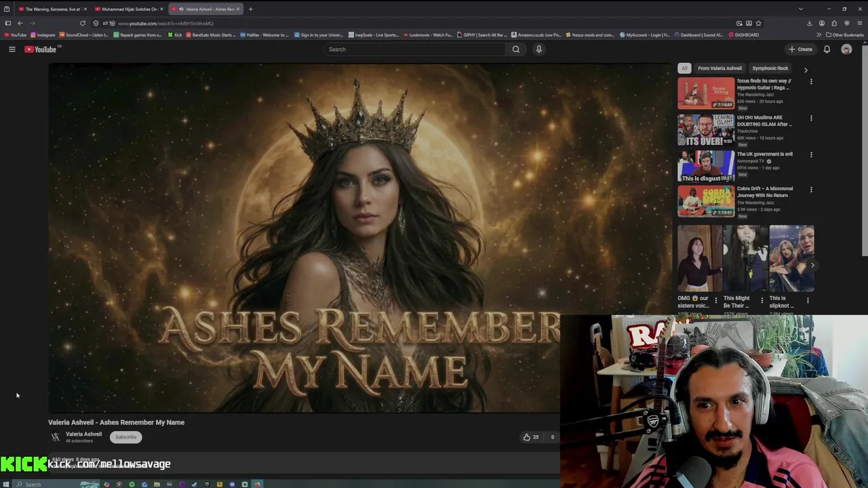The width and height of the screenshot is (868, 488).
Task: Click into the YouTube search field
Action: point(414,49)
